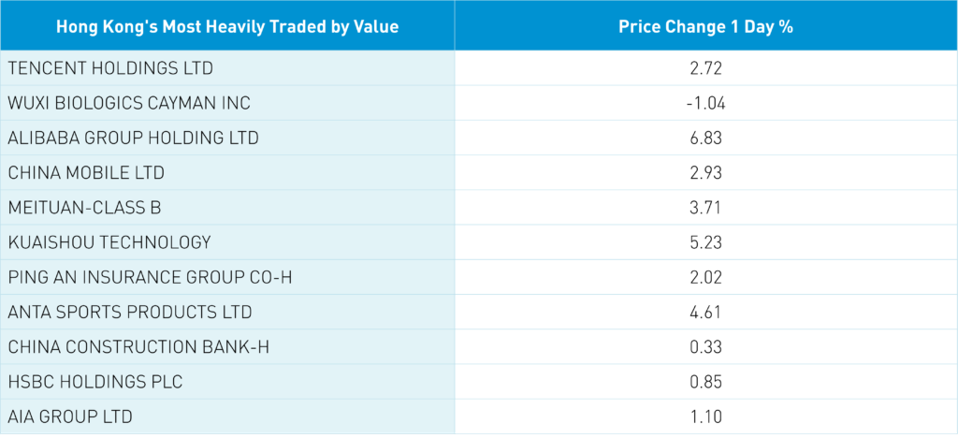Select WUXI BIOLOGICS CAYMAN INC stock name
The width and height of the screenshot is (958, 438).
(x=129, y=103)
